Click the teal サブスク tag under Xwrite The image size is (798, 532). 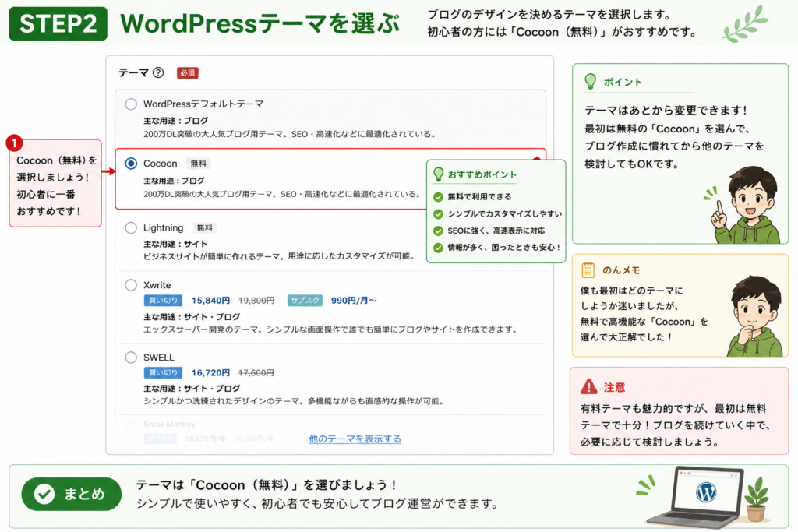point(305,301)
